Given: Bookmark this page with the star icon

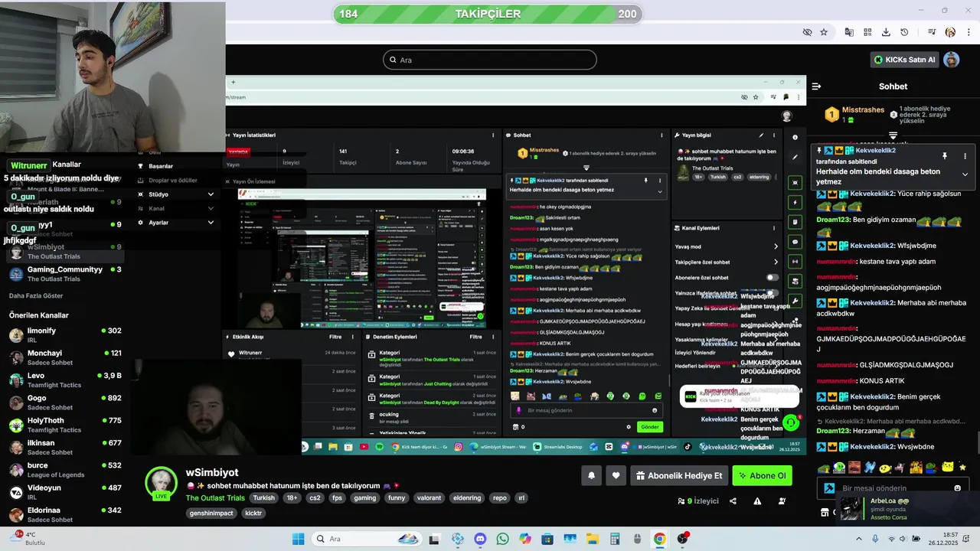Looking at the screenshot, I should tap(824, 32).
